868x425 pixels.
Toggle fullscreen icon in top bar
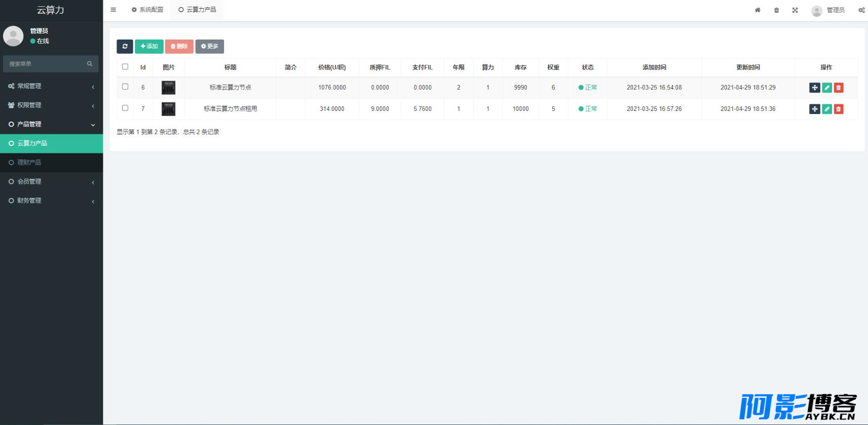[795, 10]
